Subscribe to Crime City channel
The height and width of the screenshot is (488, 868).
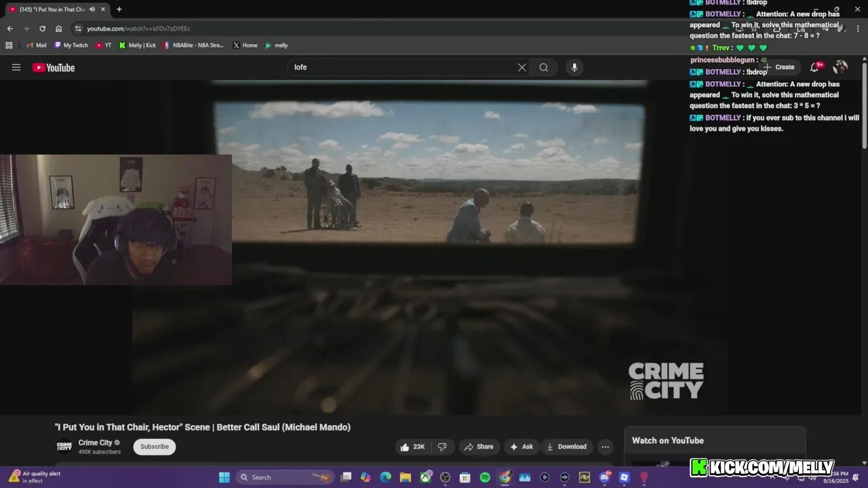[x=155, y=447]
